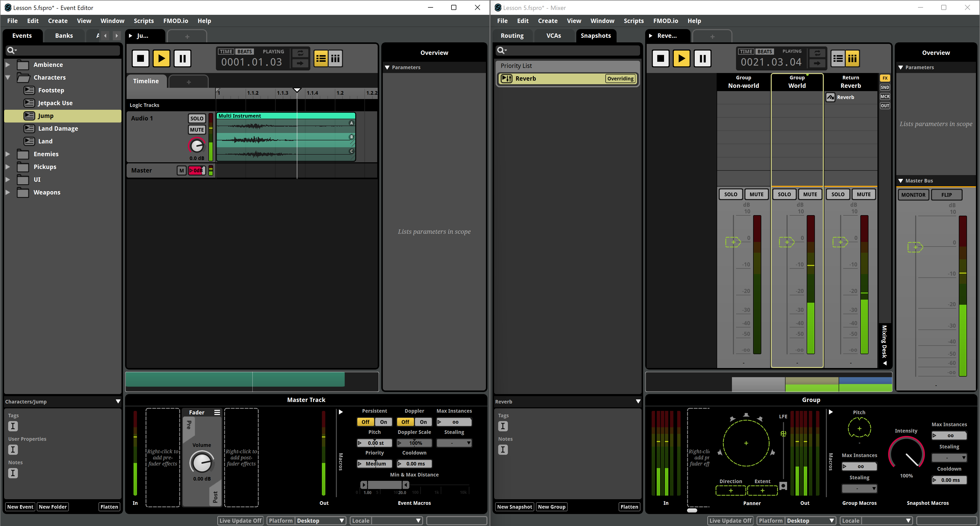Open the Stealing dropdown in Event Macros
Screen dimensions: 980x526
(454, 443)
